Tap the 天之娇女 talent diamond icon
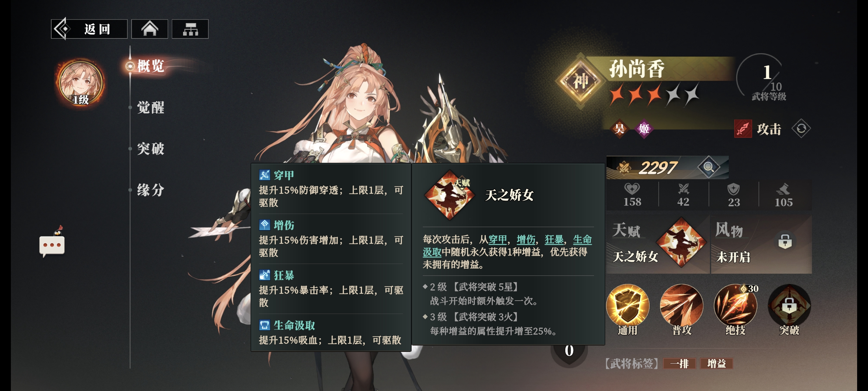 click(681, 242)
